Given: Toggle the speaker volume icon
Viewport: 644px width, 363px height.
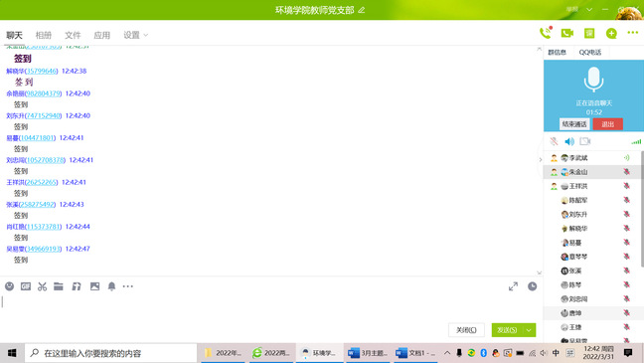Looking at the screenshot, I should [569, 141].
